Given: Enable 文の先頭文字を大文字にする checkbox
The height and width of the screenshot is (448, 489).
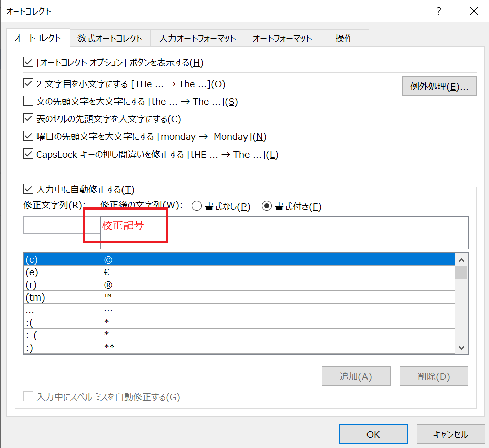Looking at the screenshot, I should click(28, 101).
